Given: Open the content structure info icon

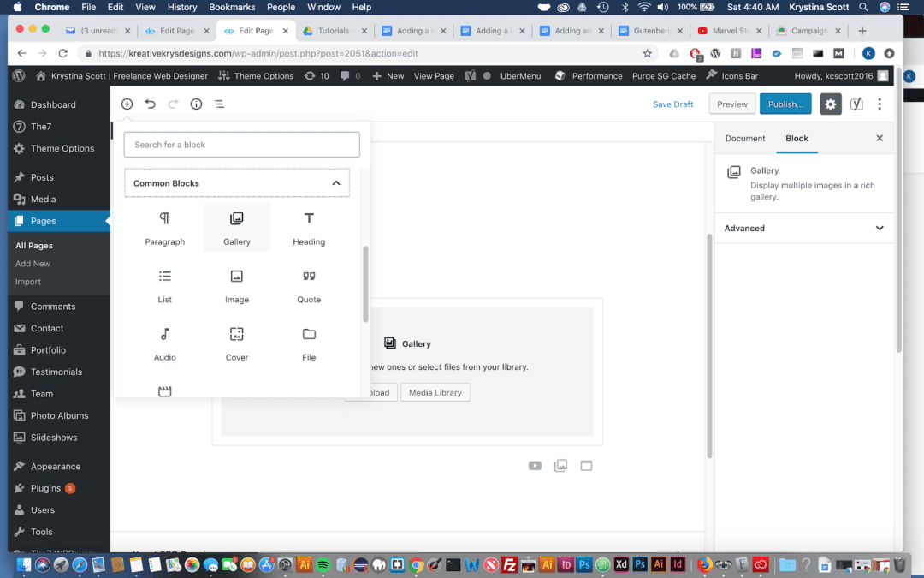Looking at the screenshot, I should click(x=196, y=104).
